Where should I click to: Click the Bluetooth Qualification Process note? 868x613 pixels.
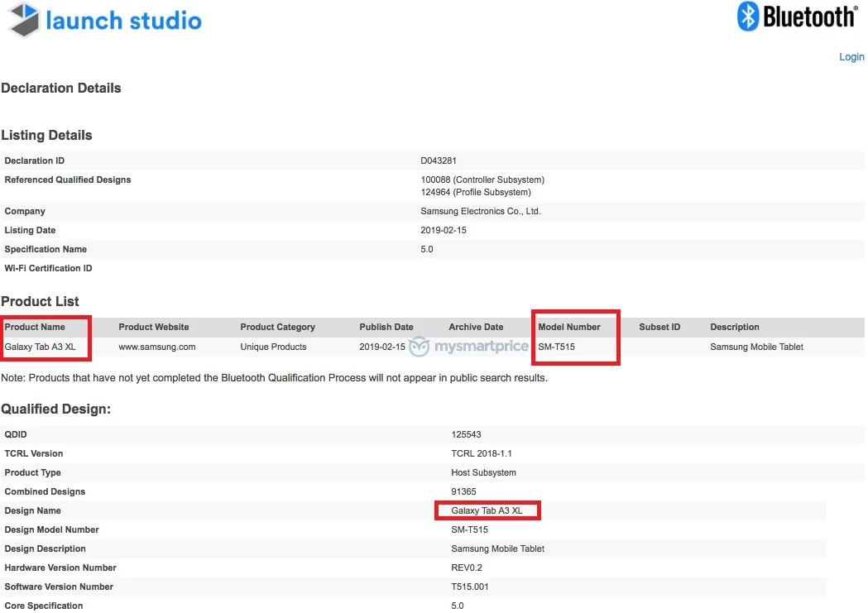point(274,378)
